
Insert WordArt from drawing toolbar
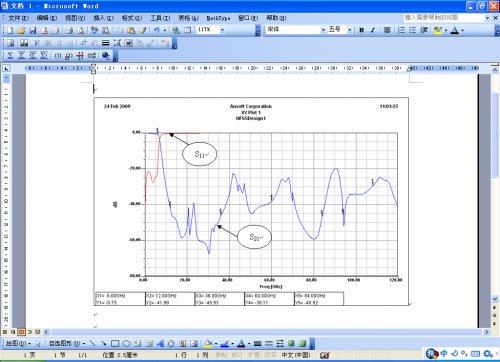[160, 343]
